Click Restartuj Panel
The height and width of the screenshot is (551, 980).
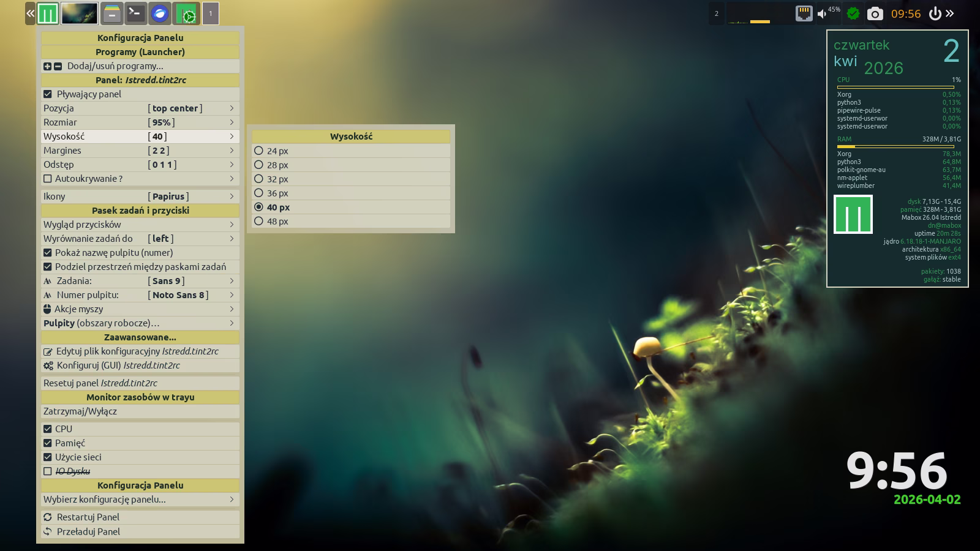pos(88,517)
